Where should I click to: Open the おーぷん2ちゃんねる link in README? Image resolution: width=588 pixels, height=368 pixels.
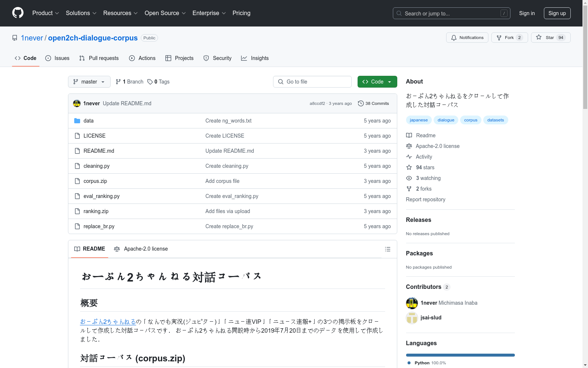(x=108, y=322)
